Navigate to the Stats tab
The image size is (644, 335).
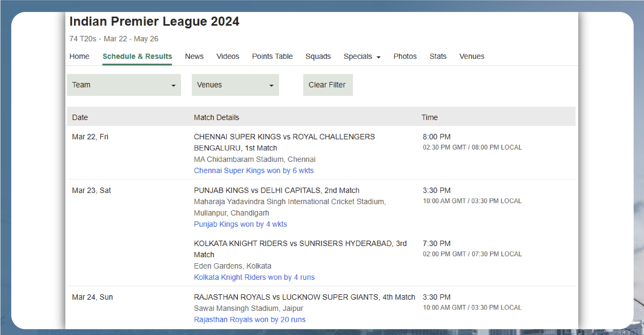(438, 56)
